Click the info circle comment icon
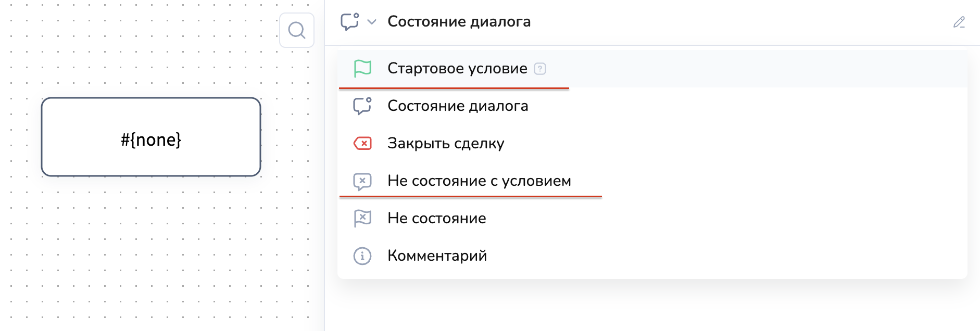The image size is (980, 331). coord(362,256)
